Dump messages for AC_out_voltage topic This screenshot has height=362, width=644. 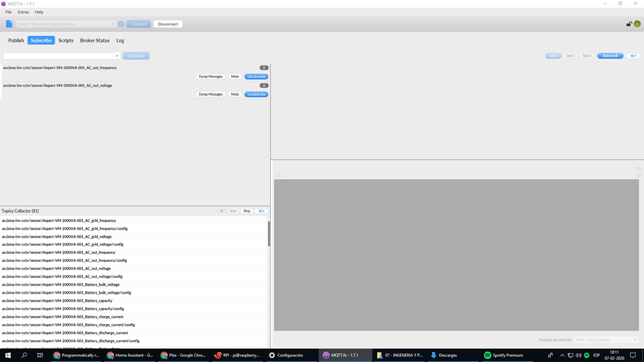click(210, 94)
